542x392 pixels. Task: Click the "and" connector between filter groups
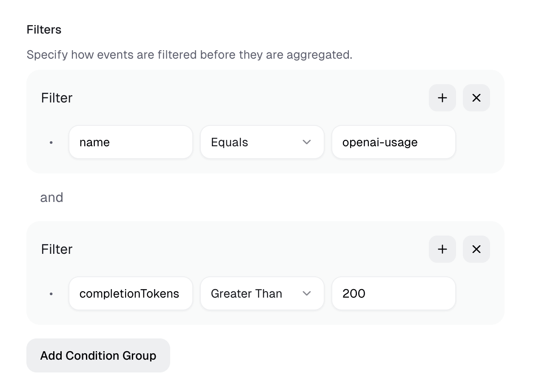point(51,197)
